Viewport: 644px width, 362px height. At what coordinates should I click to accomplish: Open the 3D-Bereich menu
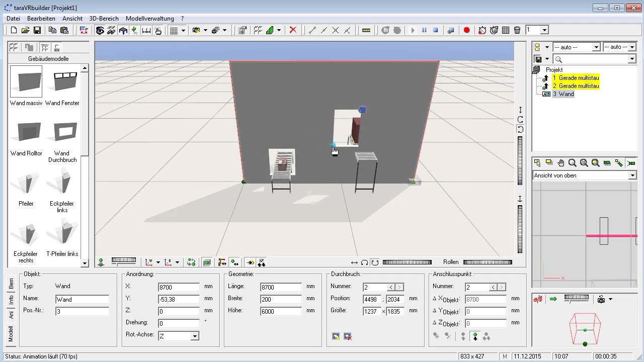[104, 18]
